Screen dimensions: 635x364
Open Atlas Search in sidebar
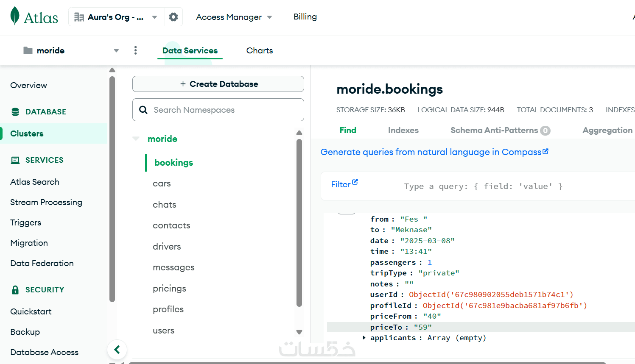click(x=35, y=182)
